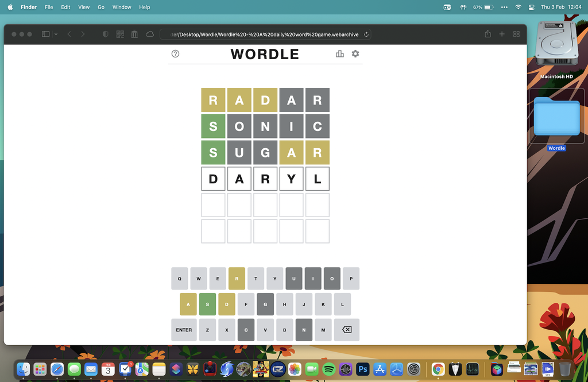
Task: Open the Apple menu
Action: point(10,7)
